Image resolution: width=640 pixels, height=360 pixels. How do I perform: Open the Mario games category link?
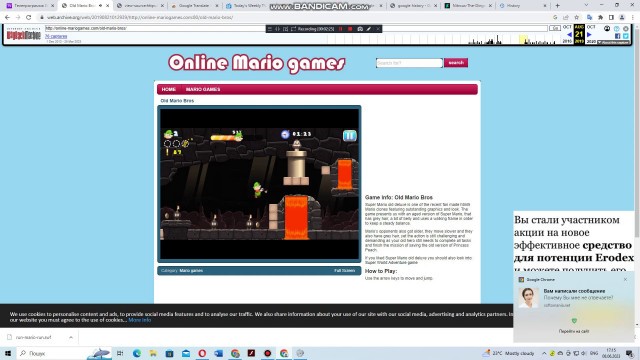coord(191,271)
